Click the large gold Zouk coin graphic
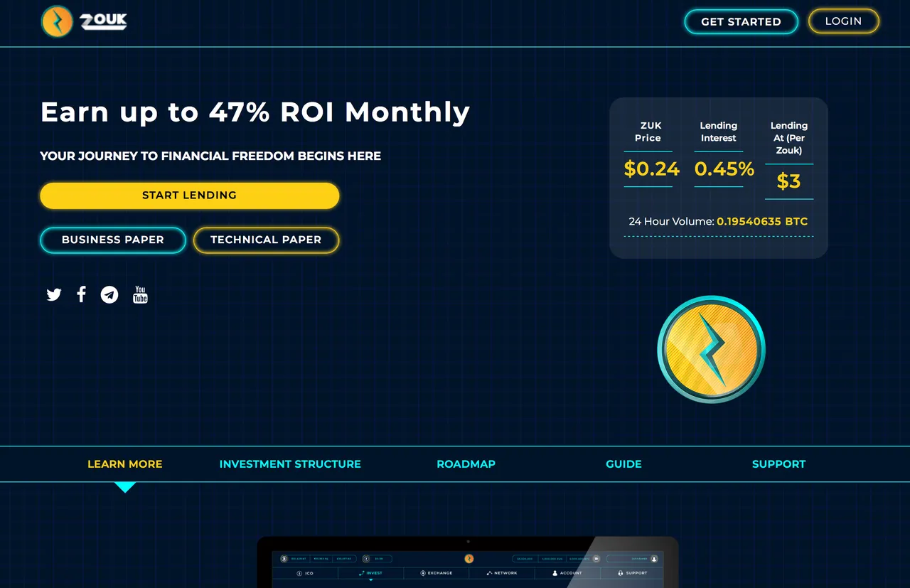 [x=711, y=349]
